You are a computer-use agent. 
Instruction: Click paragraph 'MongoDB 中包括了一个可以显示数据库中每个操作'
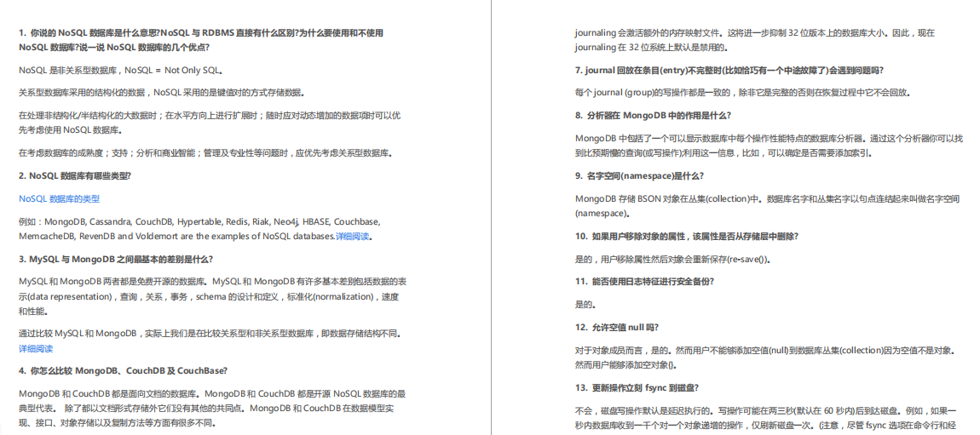769,145
